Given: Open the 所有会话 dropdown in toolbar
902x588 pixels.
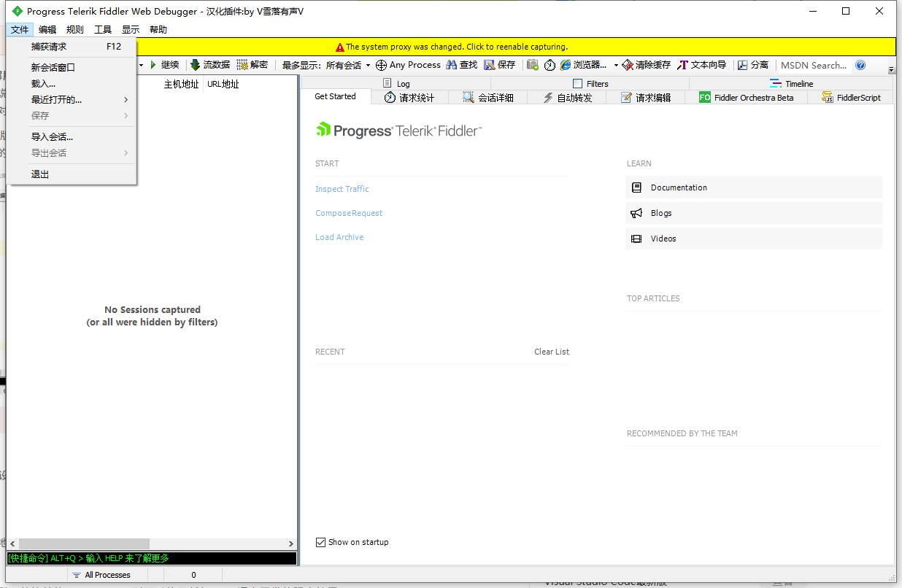Looking at the screenshot, I should pos(347,65).
